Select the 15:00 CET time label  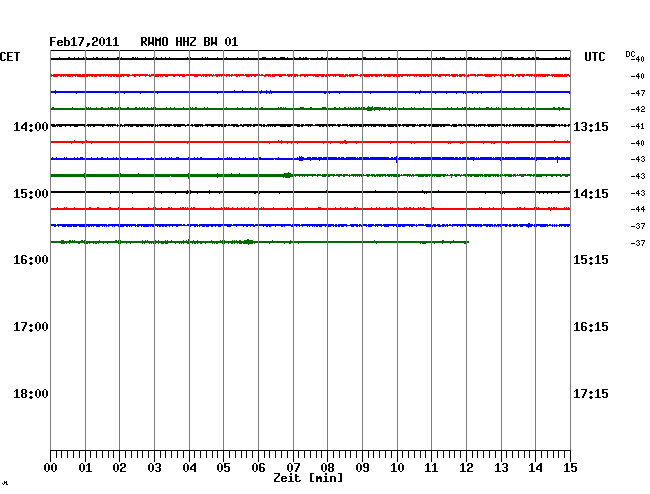tap(31, 194)
